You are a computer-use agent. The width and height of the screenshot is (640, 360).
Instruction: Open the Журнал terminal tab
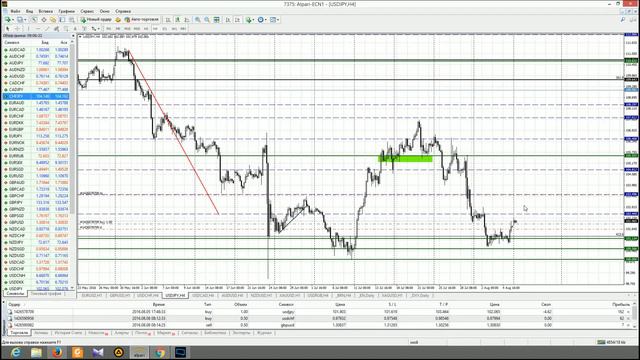(x=265, y=333)
